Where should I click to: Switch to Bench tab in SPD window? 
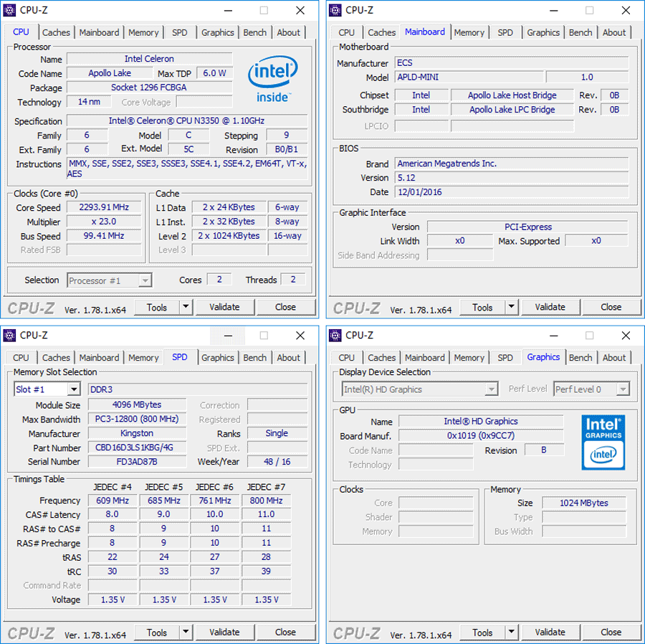254,358
